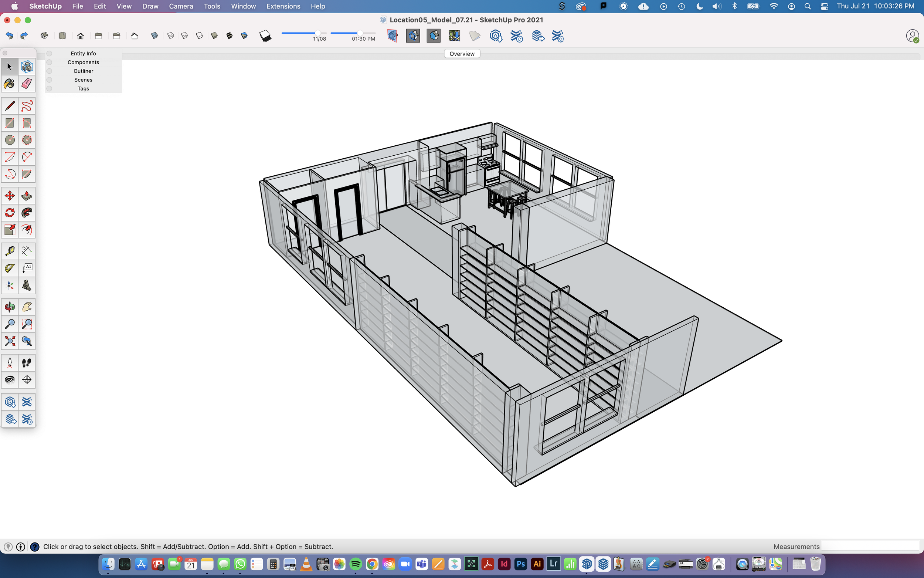Choose the Tape Measure tool
Screen dimensions: 924x578
point(10,251)
